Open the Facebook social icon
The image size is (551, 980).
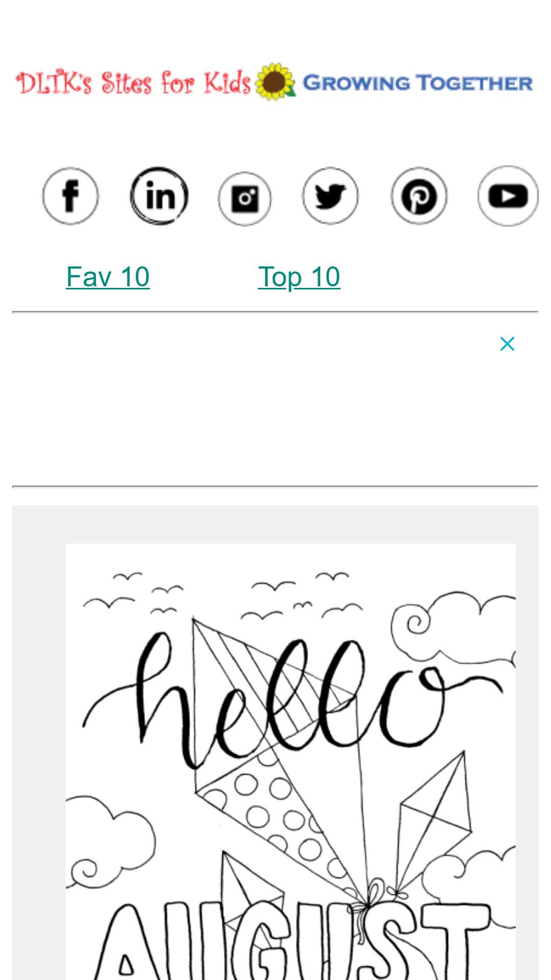coord(70,196)
